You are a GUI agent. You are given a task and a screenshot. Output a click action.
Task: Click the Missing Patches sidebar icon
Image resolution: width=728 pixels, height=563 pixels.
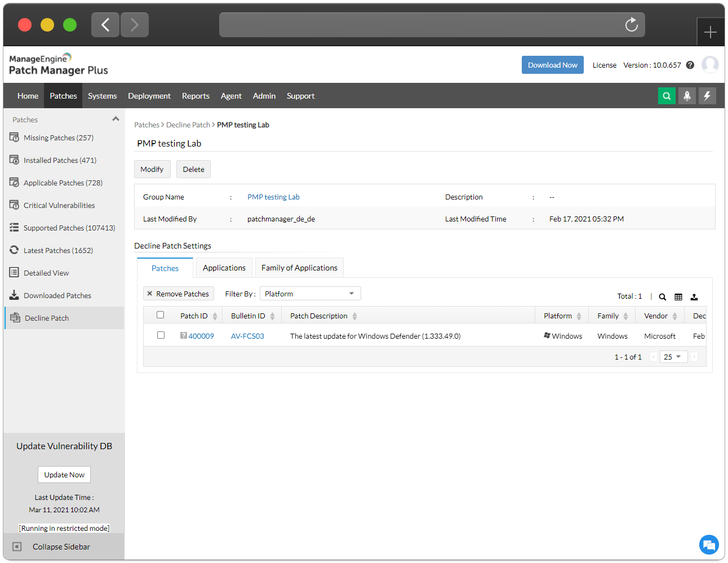coord(15,137)
